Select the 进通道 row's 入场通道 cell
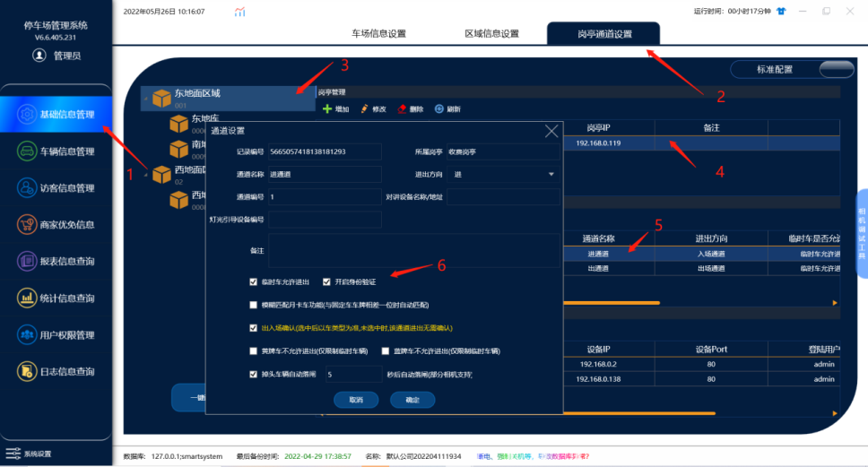 pyautogui.click(x=711, y=254)
